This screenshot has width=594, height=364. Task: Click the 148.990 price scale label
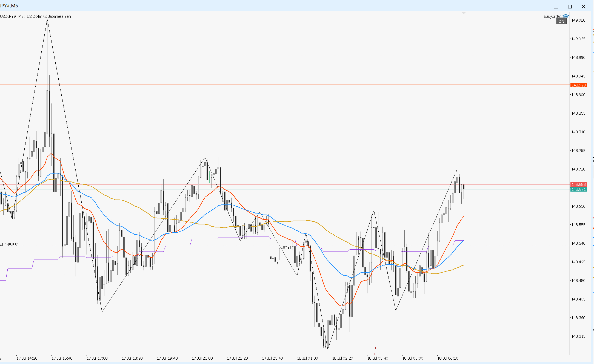pyautogui.click(x=578, y=57)
